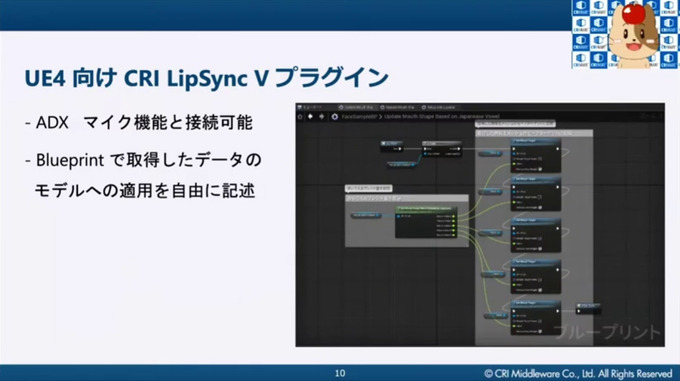Click the slide title UE4 向け CRI LipSync V プラグイン
The image size is (680, 381).
coord(206,78)
